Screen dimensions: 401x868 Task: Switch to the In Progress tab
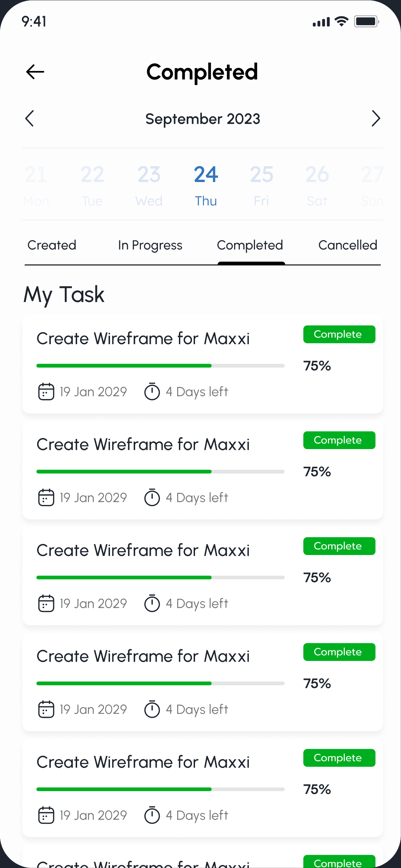coord(150,245)
